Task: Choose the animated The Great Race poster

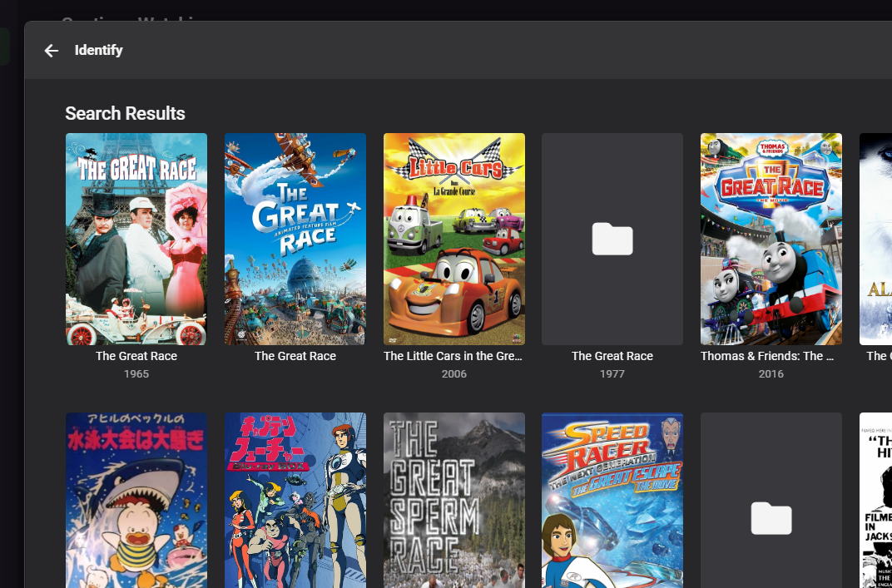Action: [295, 239]
